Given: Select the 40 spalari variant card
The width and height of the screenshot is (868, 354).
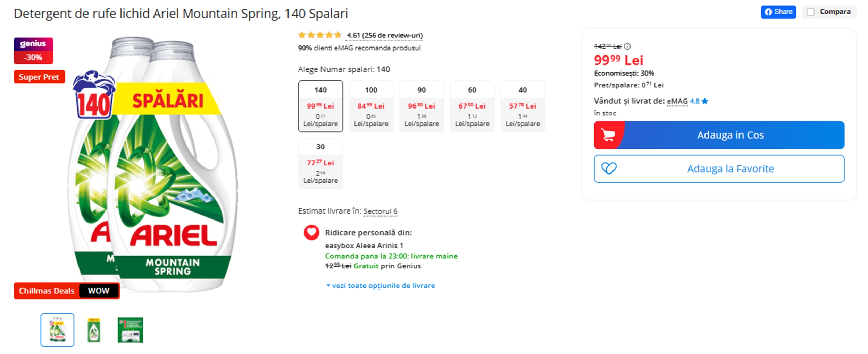Looking at the screenshot, I should click(x=523, y=106).
